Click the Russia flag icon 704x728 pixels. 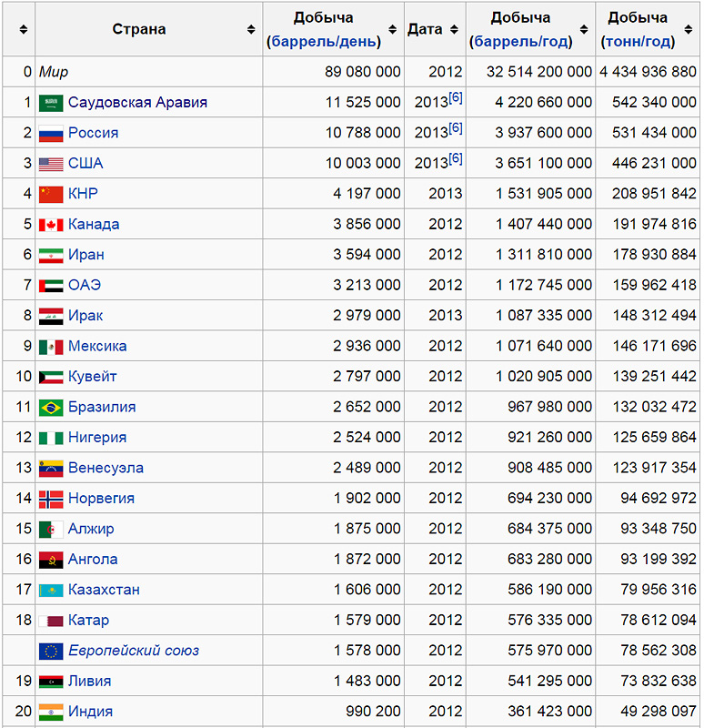click(51, 133)
